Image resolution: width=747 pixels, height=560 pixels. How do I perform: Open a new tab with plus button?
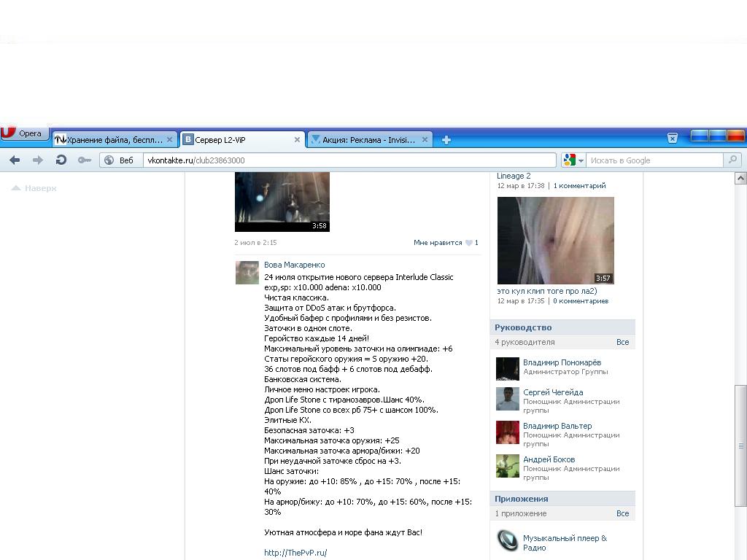tap(446, 140)
